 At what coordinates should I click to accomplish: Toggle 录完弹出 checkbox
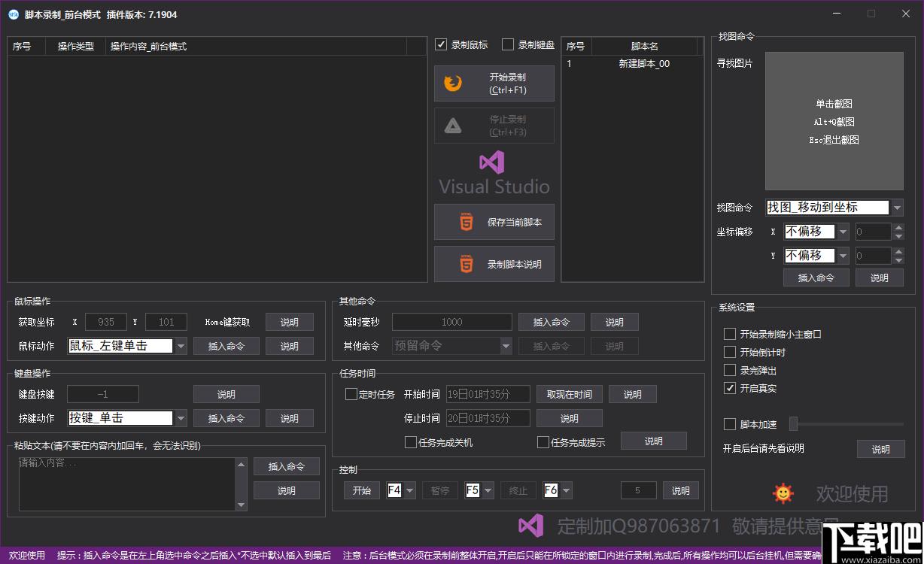(729, 370)
